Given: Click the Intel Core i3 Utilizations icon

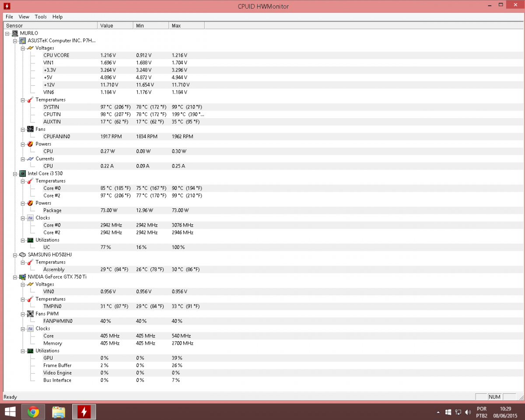Looking at the screenshot, I should click(x=30, y=240).
